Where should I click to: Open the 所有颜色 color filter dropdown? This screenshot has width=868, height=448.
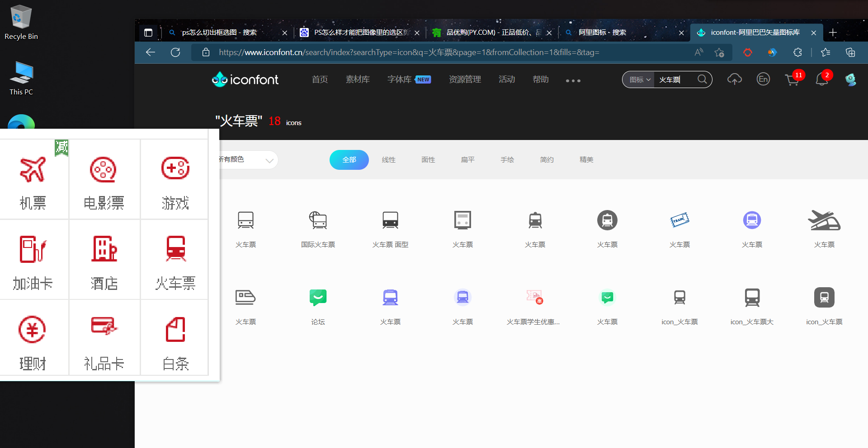point(248,160)
